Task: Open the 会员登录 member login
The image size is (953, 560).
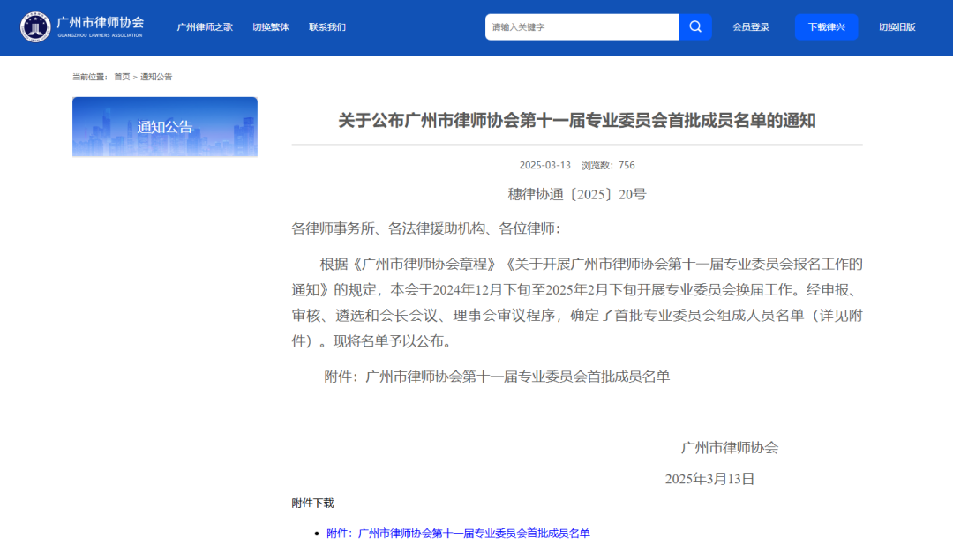Action: click(x=751, y=26)
